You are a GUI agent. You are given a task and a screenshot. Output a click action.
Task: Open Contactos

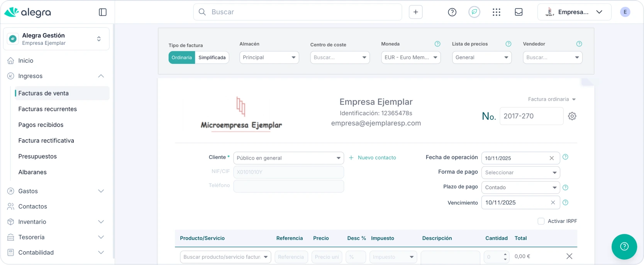point(32,207)
